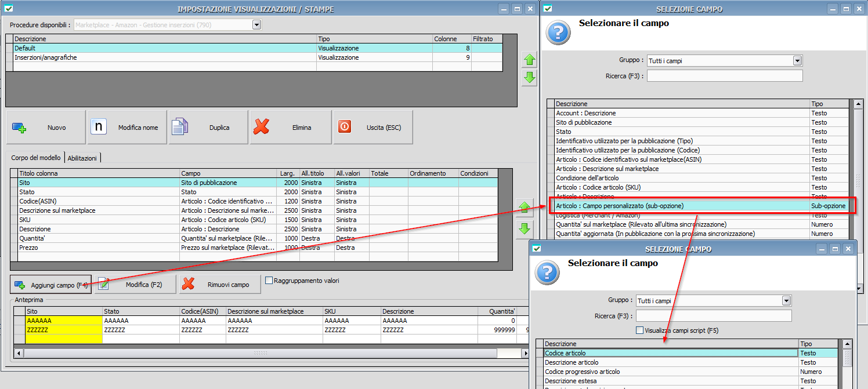The width and height of the screenshot is (868, 389).
Task: Click the Elimina button
Action: (290, 128)
